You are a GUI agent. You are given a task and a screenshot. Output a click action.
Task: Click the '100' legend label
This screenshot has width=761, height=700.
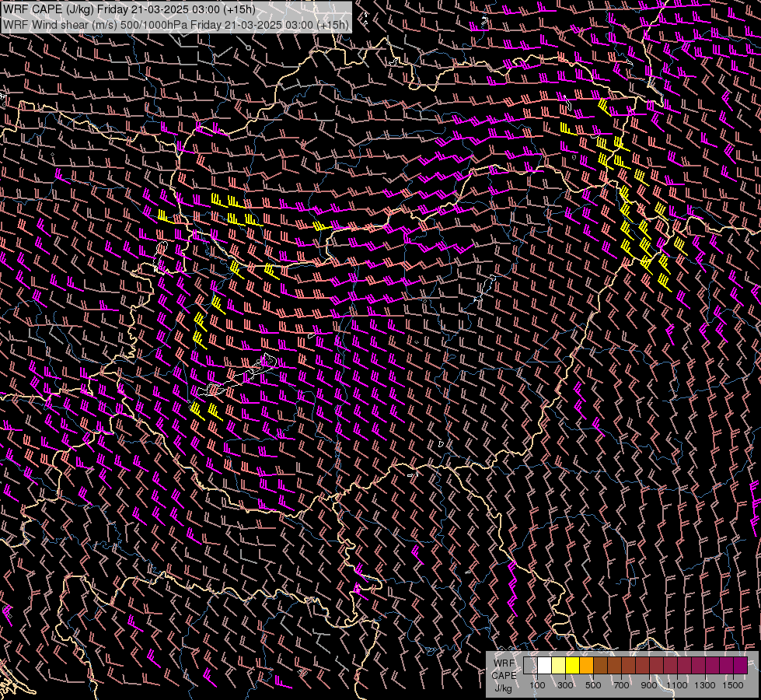tap(537, 685)
